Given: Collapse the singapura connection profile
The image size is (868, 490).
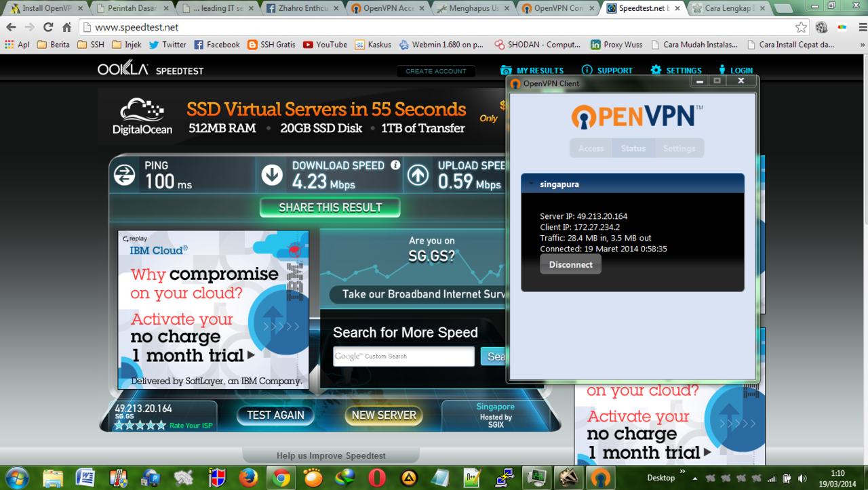Looking at the screenshot, I should (x=532, y=184).
